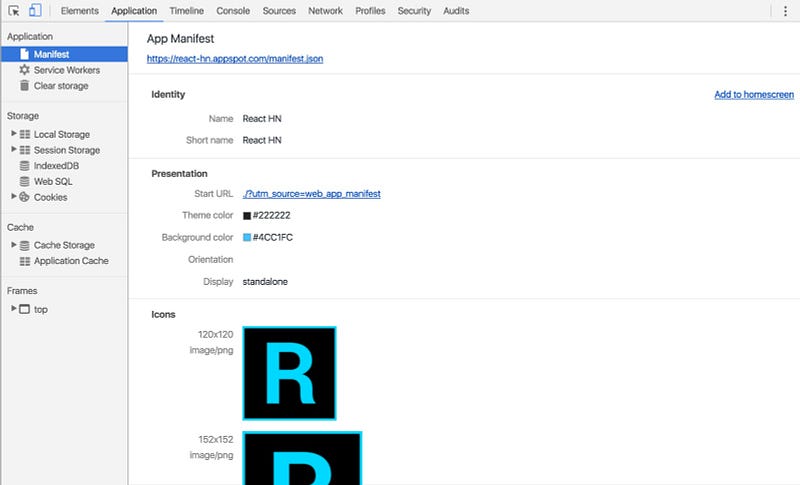The width and height of the screenshot is (800, 485).
Task: Expand the Local Storage tree node
Action: coord(14,134)
